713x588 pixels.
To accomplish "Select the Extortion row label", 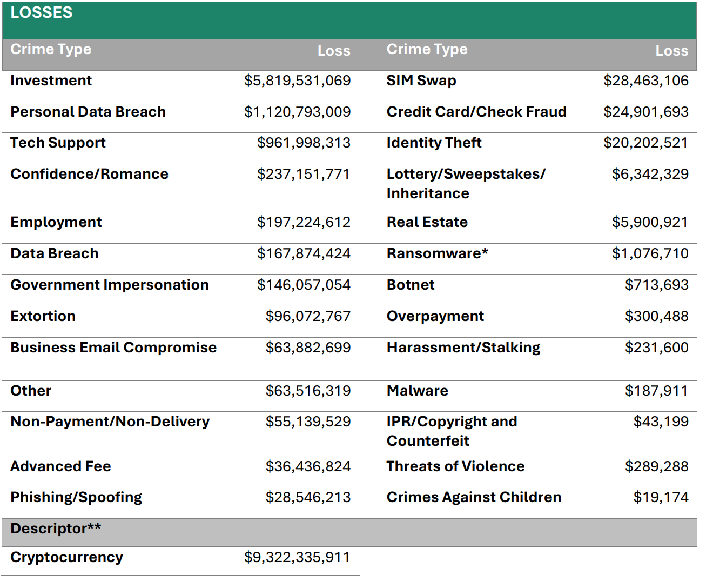I will click(43, 316).
